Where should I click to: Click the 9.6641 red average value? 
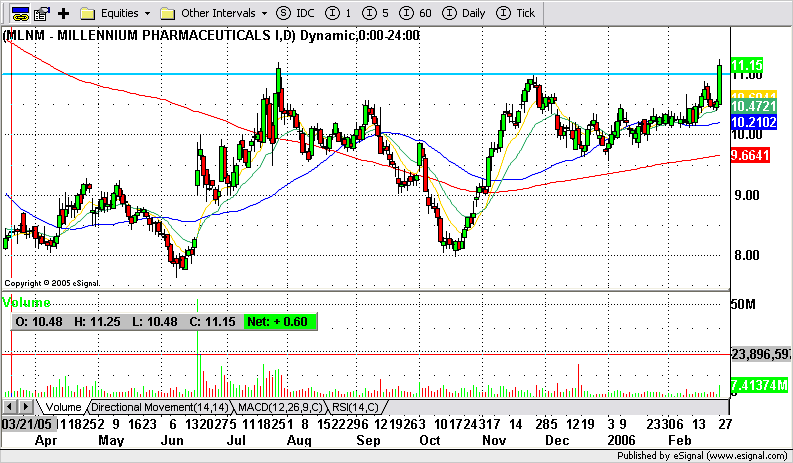tap(750, 155)
